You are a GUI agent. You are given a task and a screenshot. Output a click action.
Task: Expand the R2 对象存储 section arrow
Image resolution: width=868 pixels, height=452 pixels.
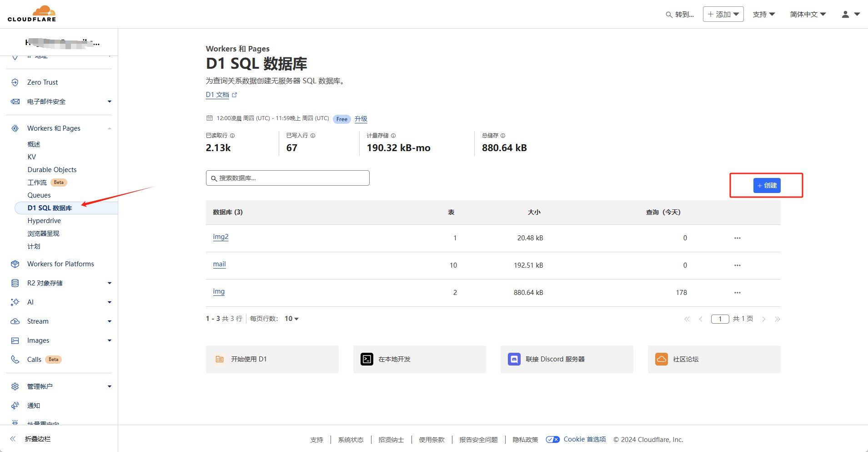tap(110, 283)
